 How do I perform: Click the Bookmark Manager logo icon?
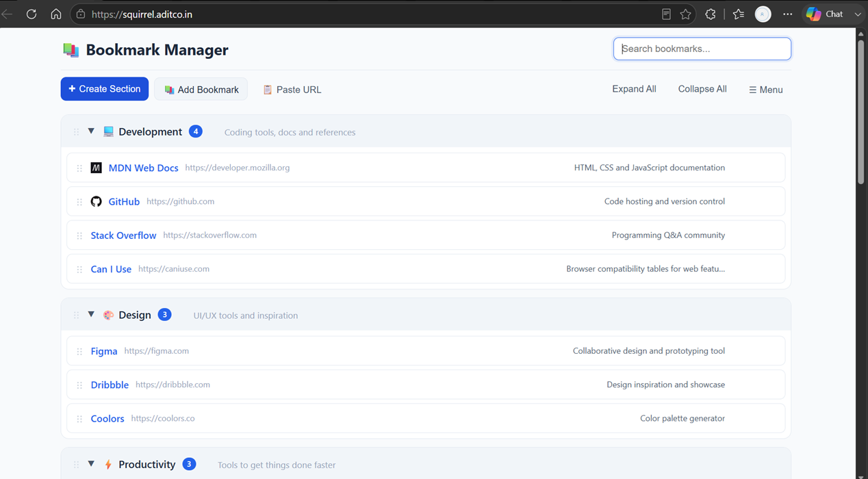coord(71,50)
